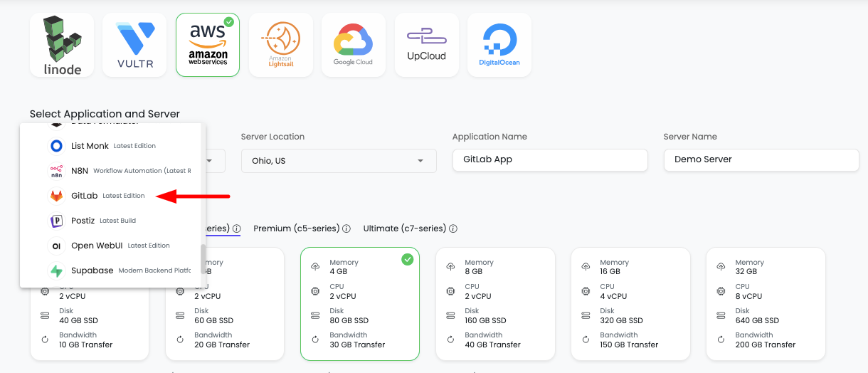
Task: Click the N8N logo icon
Action: [x=56, y=171]
